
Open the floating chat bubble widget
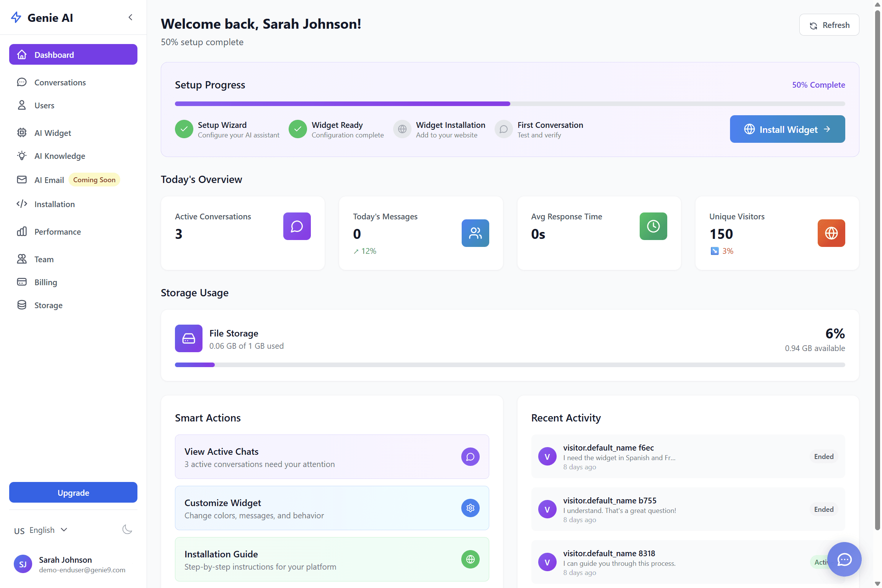pyautogui.click(x=844, y=559)
